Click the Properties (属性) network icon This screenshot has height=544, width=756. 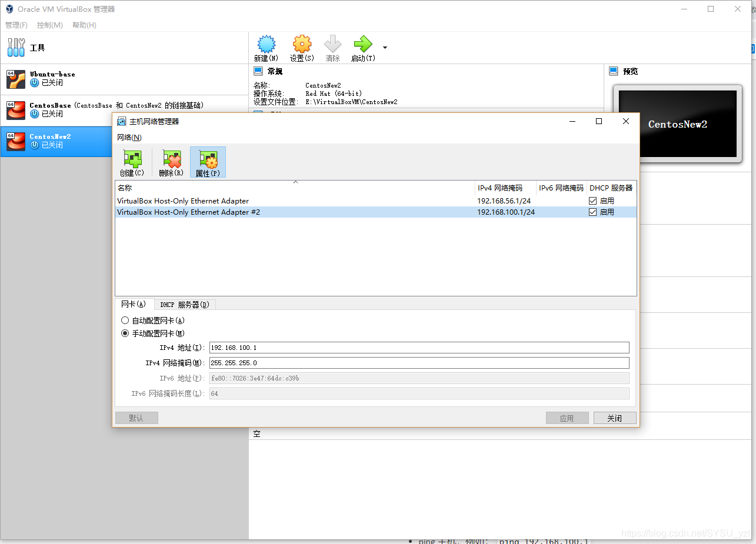(208, 159)
